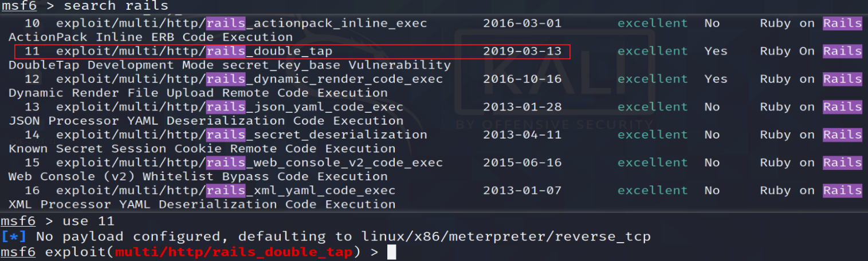Screen dimensions: 868x261
Task: Click the 'Yes' check value in row 11
Action: click(x=716, y=51)
